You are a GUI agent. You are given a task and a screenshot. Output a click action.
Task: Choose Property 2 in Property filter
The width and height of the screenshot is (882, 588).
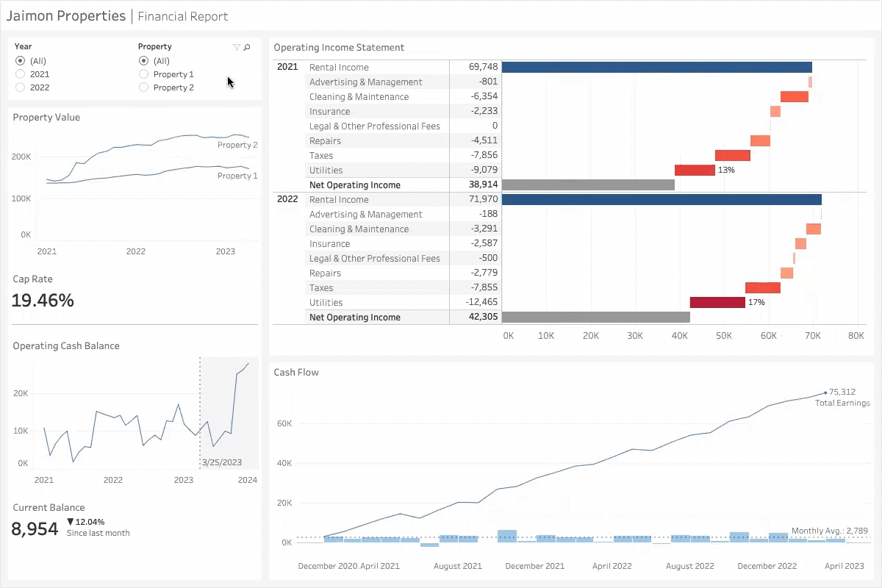click(x=144, y=87)
